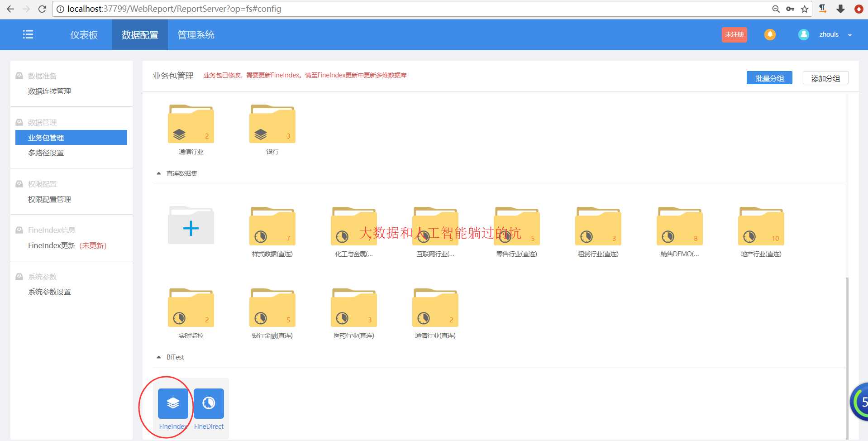
Task: Click the 添加分组 button
Action: (x=825, y=78)
